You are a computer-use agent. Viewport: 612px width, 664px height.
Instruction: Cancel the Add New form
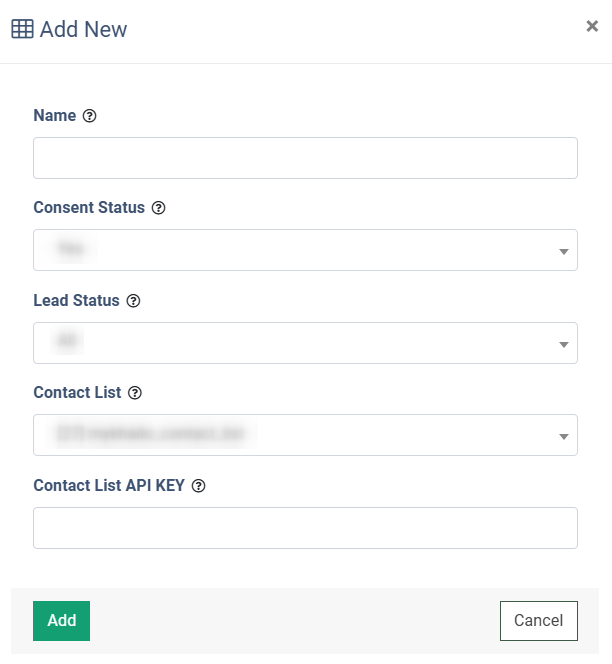coord(538,620)
